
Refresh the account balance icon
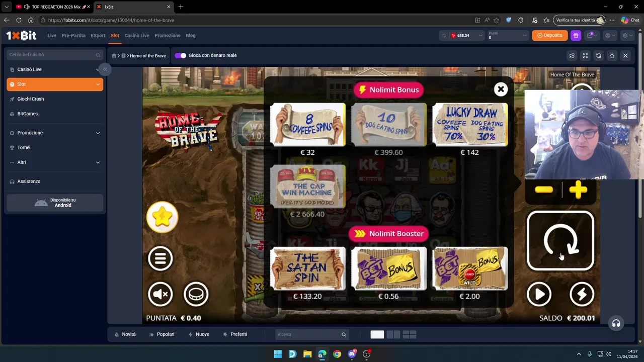pyautogui.click(x=444, y=36)
